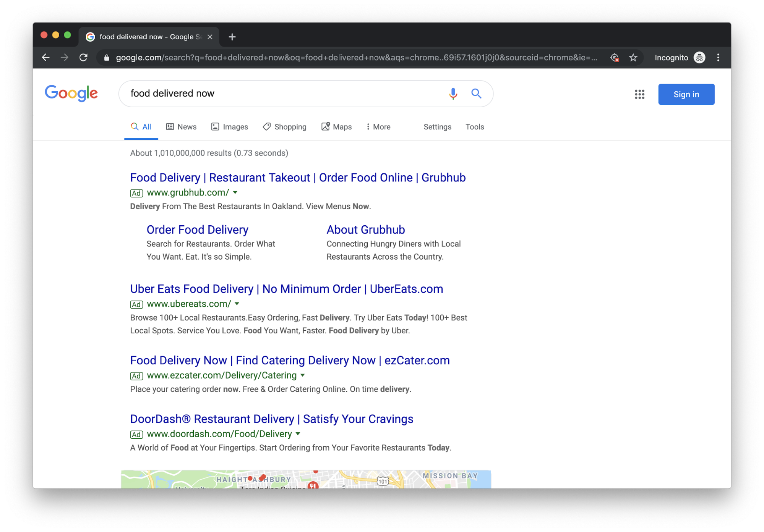764x532 pixels.
Task: Click the browser forward arrow
Action: (65, 58)
